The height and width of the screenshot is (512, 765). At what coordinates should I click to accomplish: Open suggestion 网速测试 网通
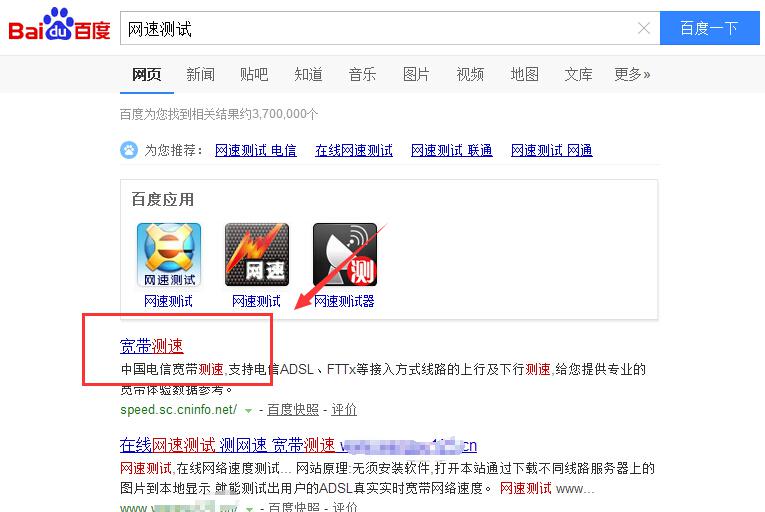(552, 150)
